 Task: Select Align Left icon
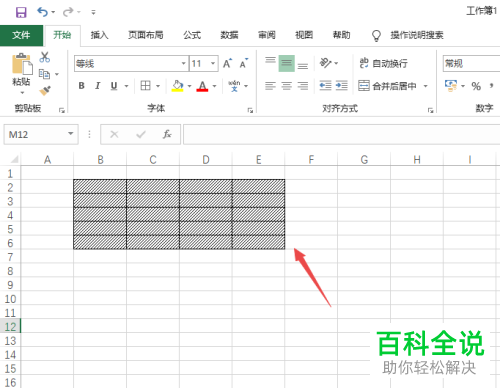click(270, 86)
